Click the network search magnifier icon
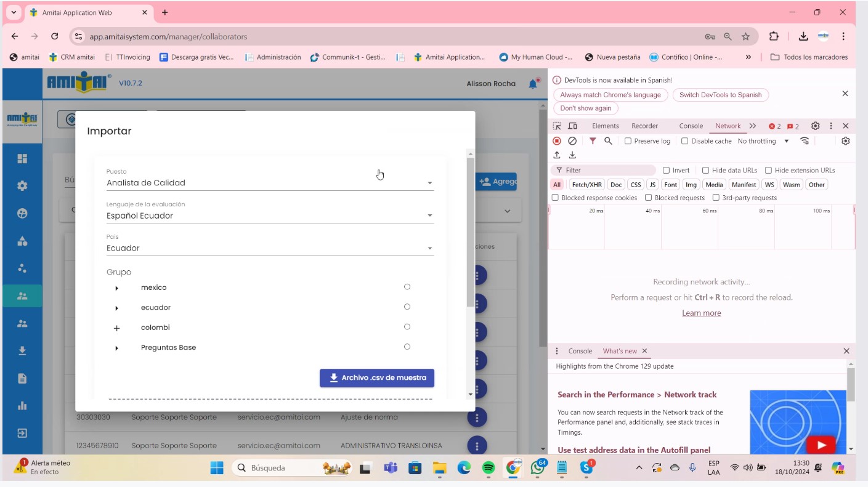 608,141
